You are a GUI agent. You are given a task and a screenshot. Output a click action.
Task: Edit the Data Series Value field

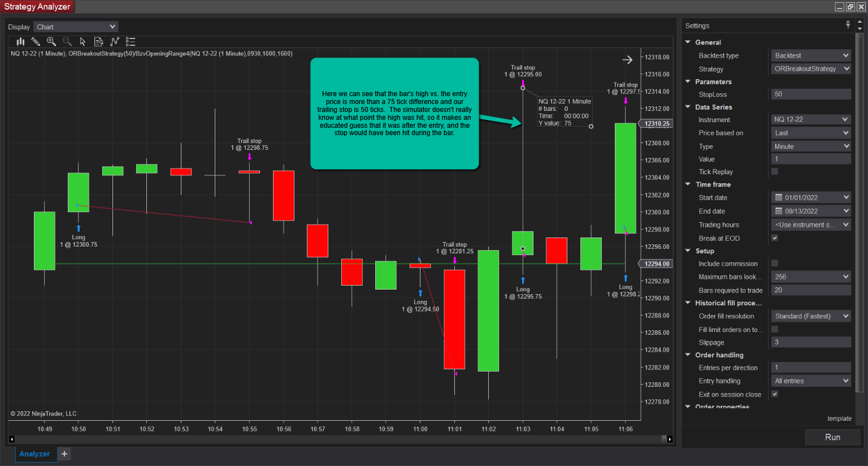tap(811, 159)
